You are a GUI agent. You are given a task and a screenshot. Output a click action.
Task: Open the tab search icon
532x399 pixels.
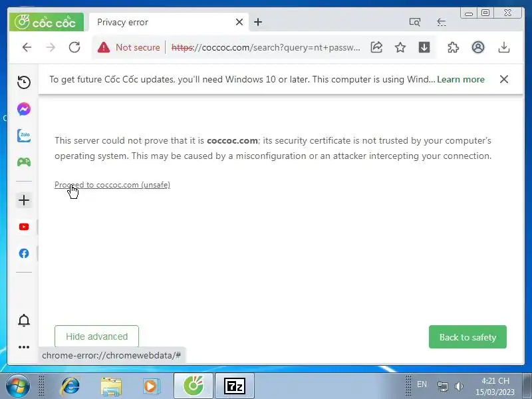[x=414, y=23]
